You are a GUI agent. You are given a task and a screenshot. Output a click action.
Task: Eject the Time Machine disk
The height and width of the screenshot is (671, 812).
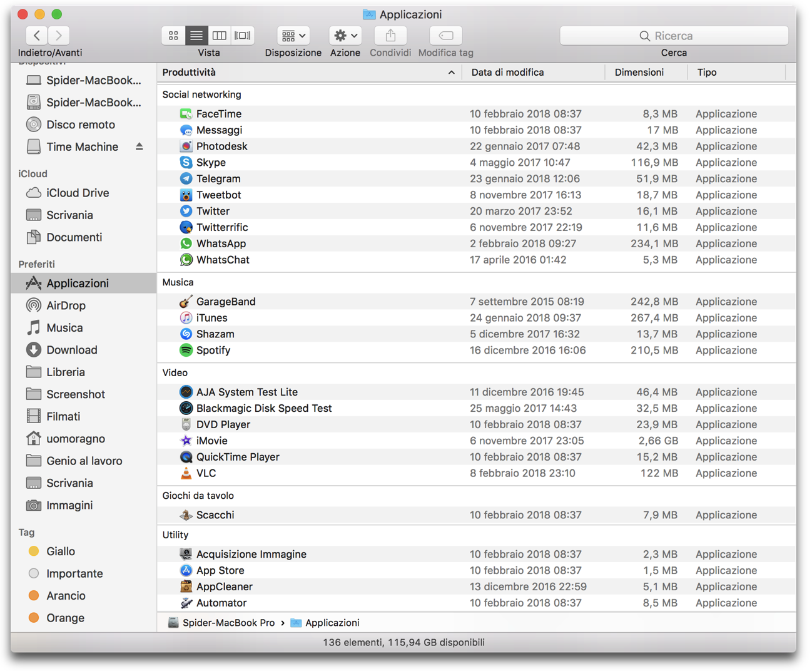pyautogui.click(x=140, y=146)
